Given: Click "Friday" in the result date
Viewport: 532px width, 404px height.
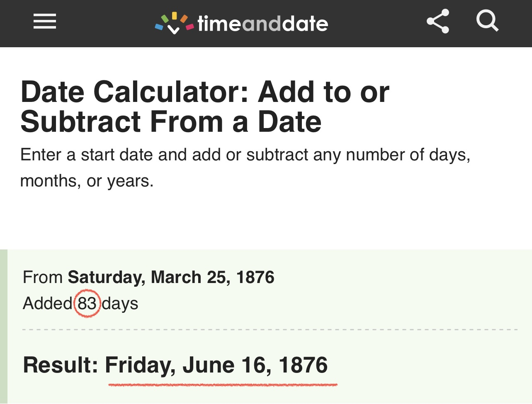Looking at the screenshot, I should (138, 365).
